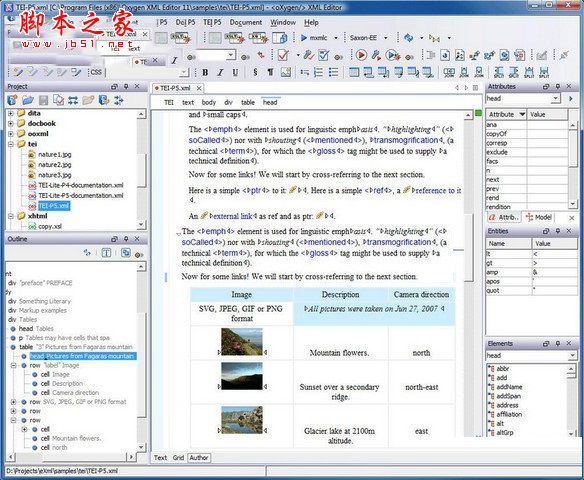Open the TEI P5 menu
The image size is (584, 480).
point(212,22)
